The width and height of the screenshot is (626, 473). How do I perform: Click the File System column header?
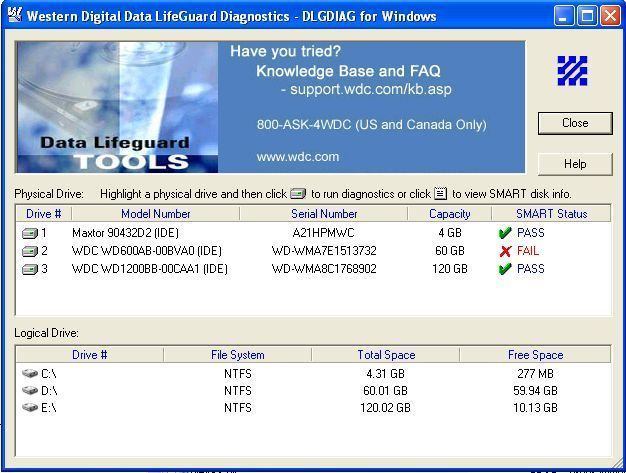[x=238, y=355]
